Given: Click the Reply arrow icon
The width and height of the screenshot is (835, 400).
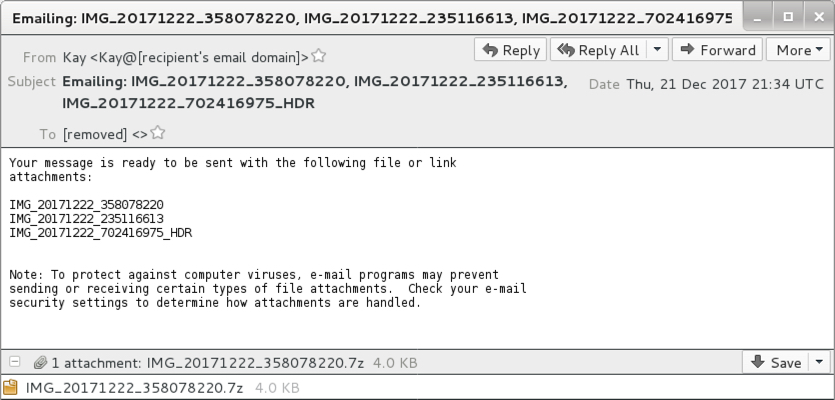Looking at the screenshot, I should pos(490,50).
